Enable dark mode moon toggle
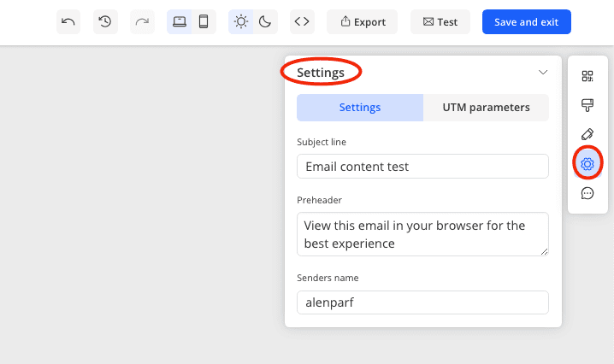Viewport: 614px width, 364px height. click(x=265, y=22)
